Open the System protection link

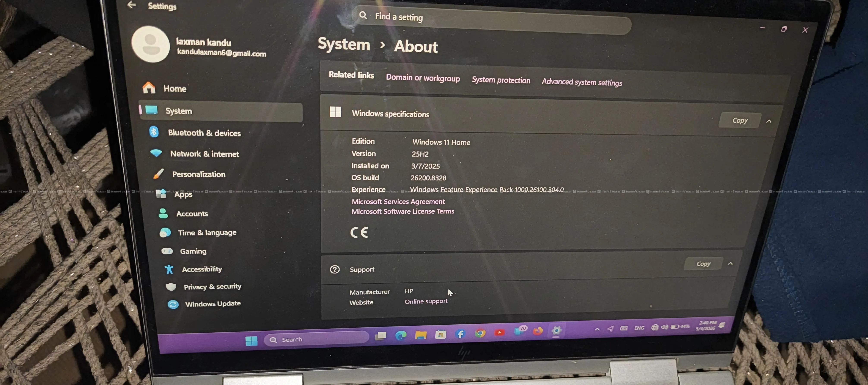tap(501, 80)
